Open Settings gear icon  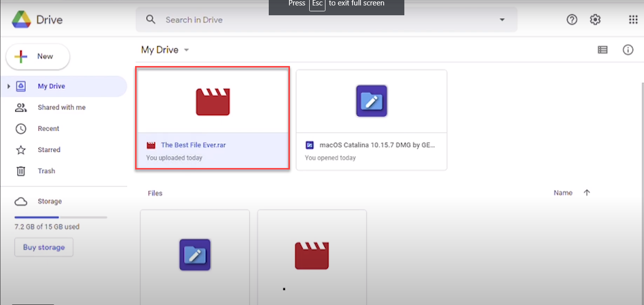[x=595, y=20]
